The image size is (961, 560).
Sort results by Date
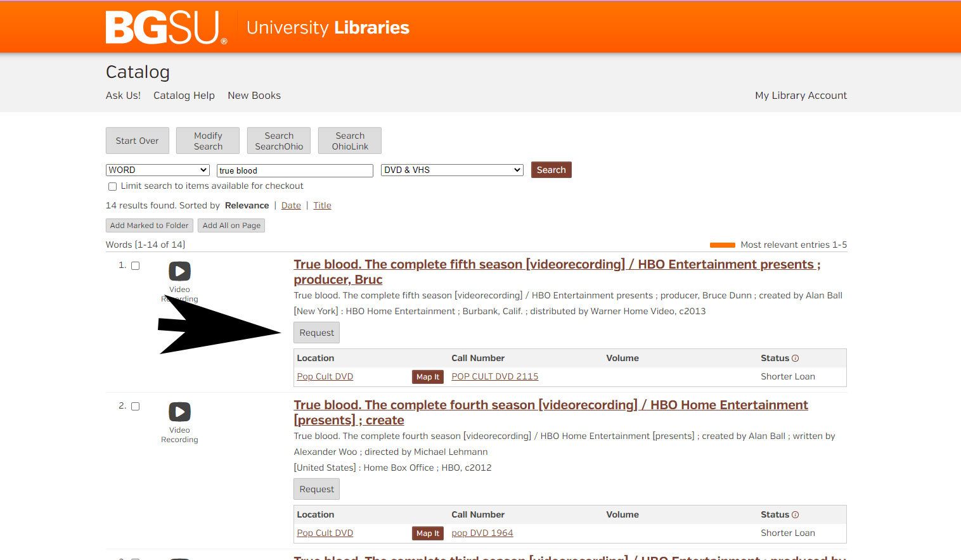(291, 206)
